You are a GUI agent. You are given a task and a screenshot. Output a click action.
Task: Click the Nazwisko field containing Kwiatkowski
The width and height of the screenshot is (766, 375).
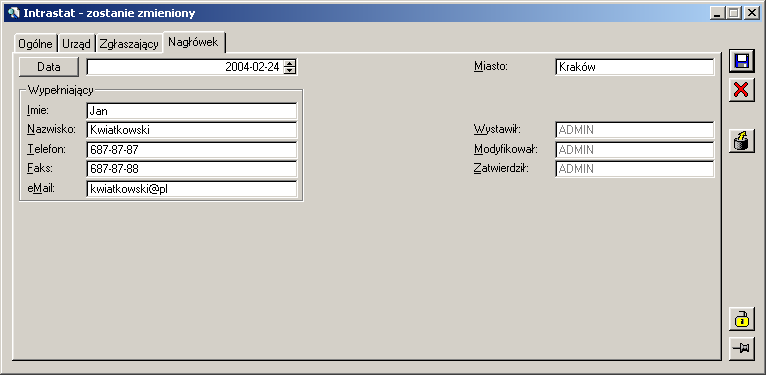(192, 130)
